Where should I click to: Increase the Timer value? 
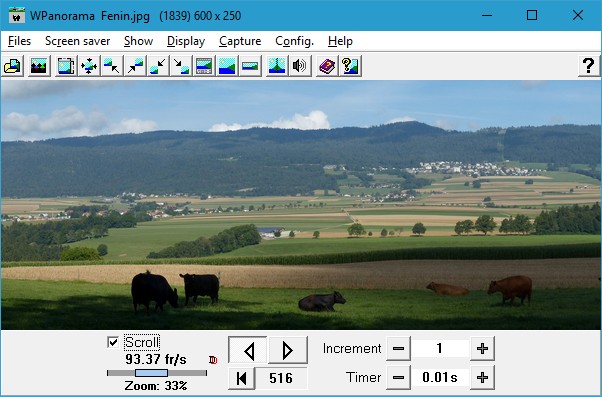[482, 377]
